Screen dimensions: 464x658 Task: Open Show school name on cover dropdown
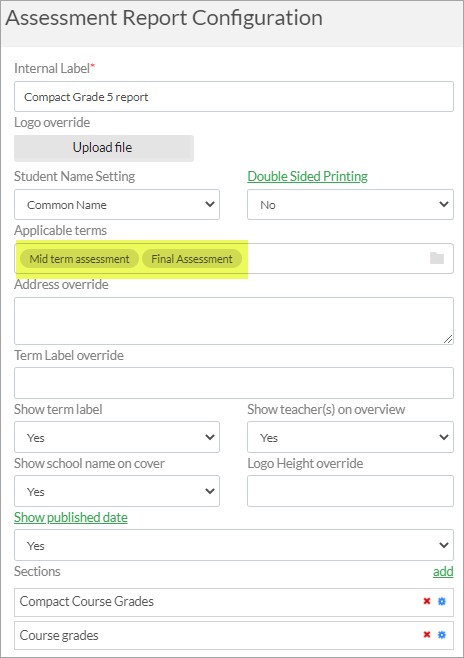[x=117, y=491]
